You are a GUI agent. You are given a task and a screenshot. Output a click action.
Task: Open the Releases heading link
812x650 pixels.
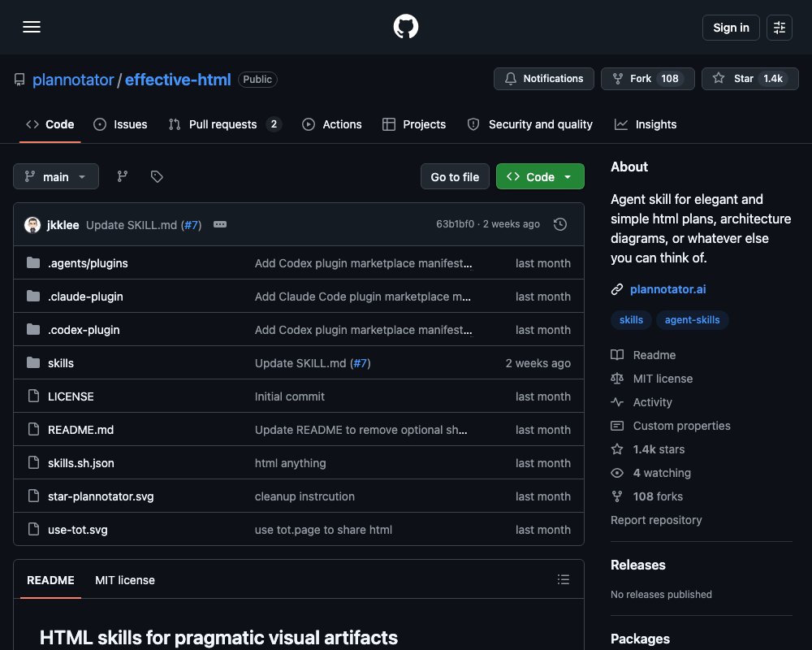tap(637, 565)
